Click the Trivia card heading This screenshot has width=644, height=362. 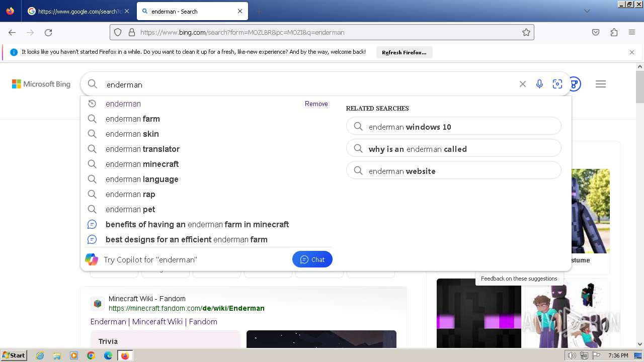108,341
